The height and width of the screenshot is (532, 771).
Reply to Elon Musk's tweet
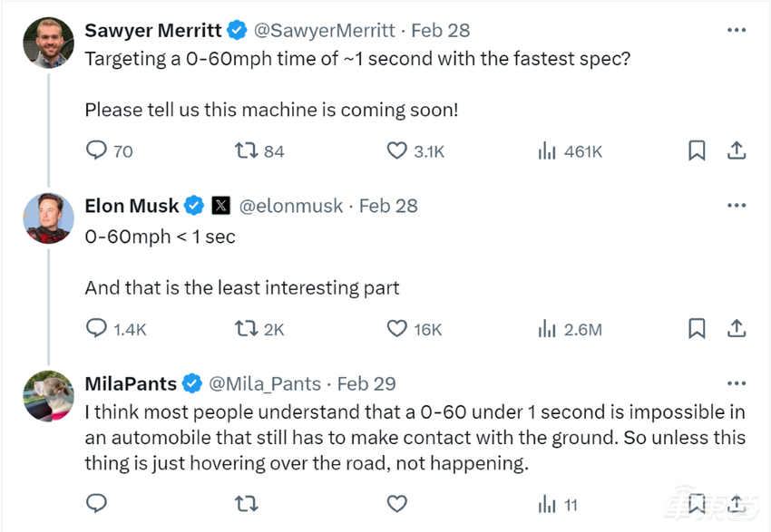pos(97,328)
